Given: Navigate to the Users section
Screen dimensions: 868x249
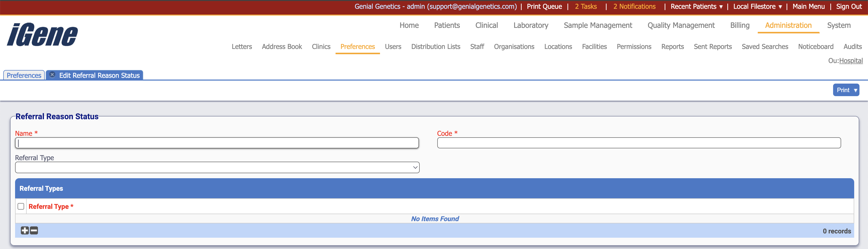Looking at the screenshot, I should [393, 46].
